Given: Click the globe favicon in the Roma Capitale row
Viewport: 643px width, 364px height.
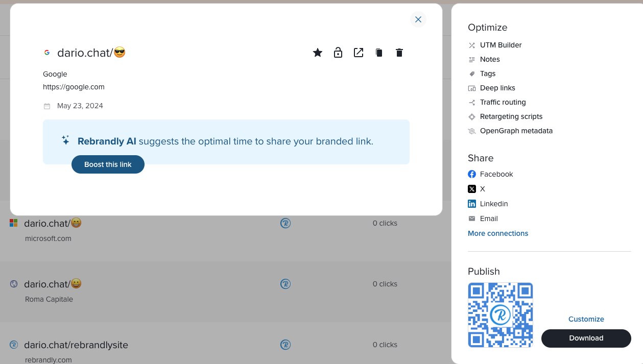Looking at the screenshot, I should pyautogui.click(x=14, y=284).
